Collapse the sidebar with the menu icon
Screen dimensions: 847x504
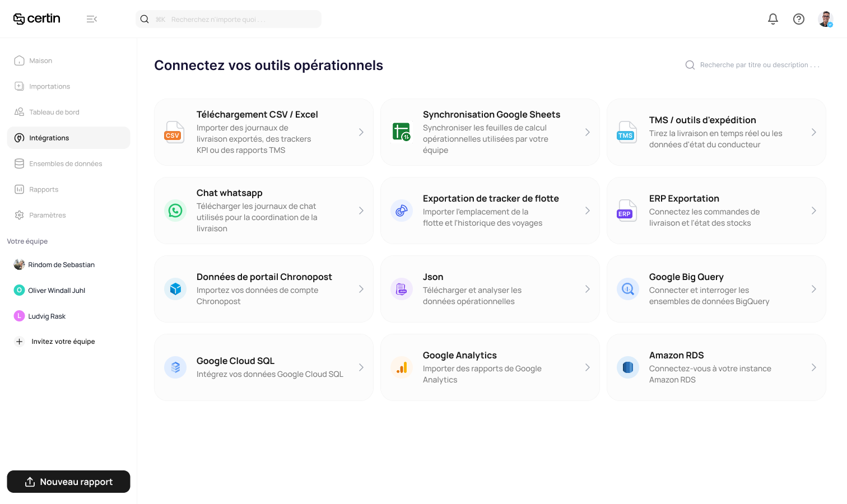92,19
